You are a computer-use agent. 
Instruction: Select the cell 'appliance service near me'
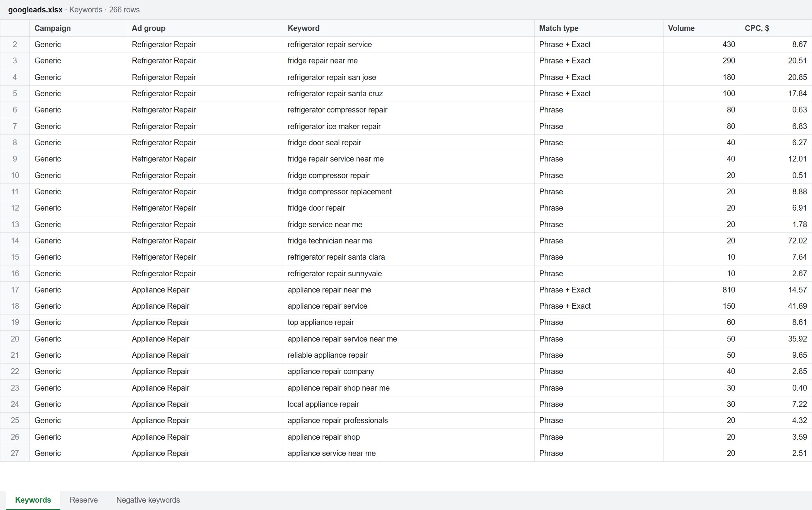tap(408, 453)
